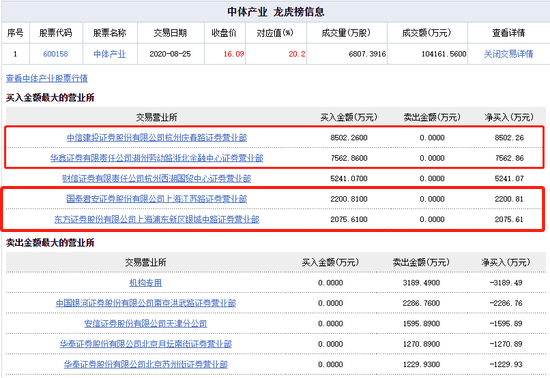Select the 20.2 percentage value
550x378 pixels.
[297, 54]
